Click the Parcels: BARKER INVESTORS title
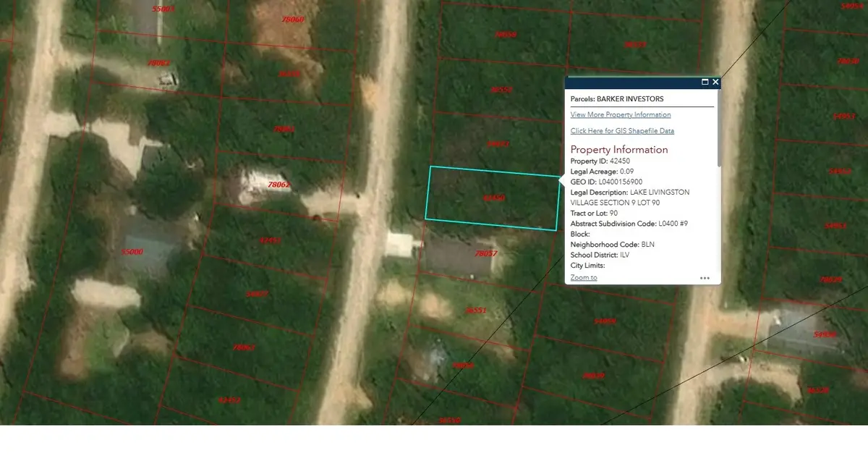Image resolution: width=868 pixels, height=456 pixels. pos(616,99)
